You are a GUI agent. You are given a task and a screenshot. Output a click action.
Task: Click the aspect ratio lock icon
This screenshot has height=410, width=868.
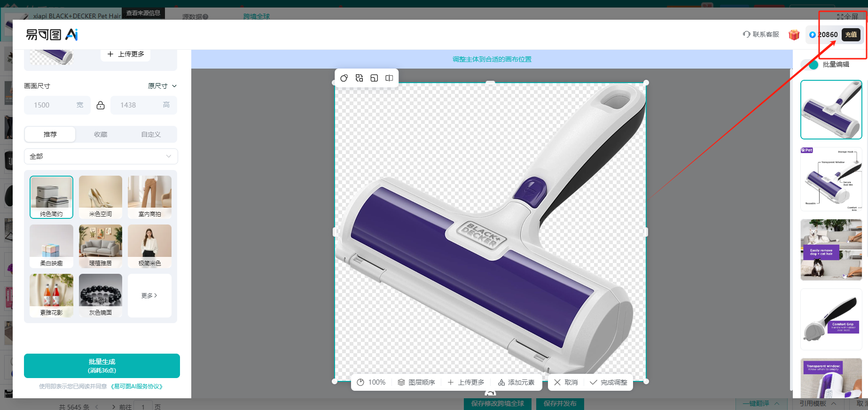[101, 105]
